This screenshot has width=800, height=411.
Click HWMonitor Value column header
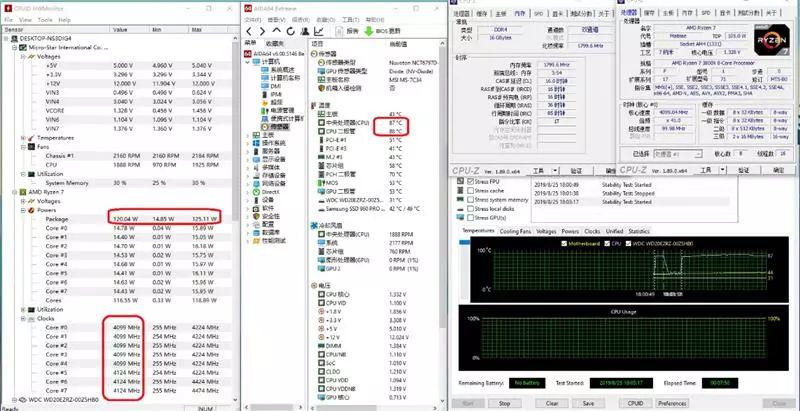click(x=130, y=30)
